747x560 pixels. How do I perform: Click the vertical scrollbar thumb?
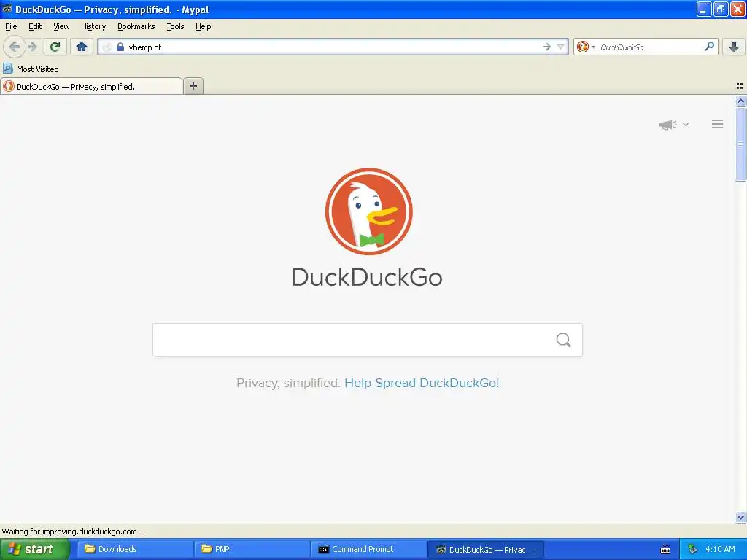[x=740, y=144]
